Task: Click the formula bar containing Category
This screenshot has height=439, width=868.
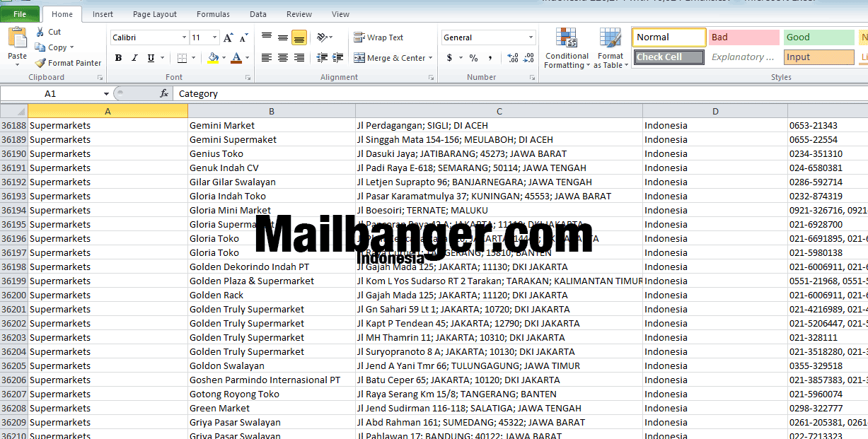Action: click(520, 93)
